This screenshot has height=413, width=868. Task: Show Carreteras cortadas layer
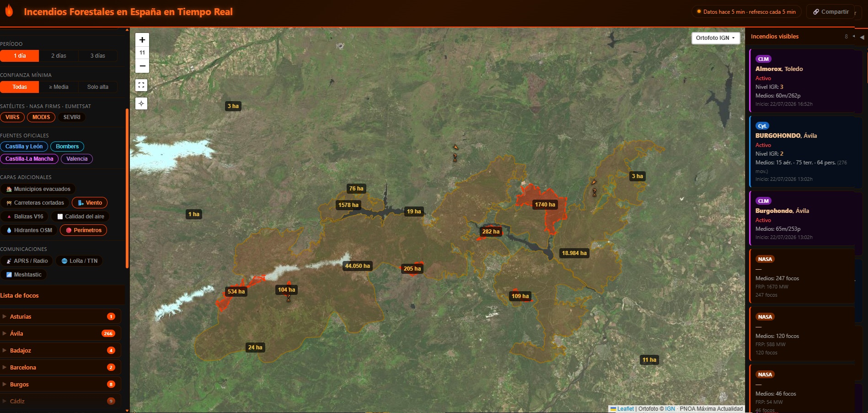click(x=35, y=203)
